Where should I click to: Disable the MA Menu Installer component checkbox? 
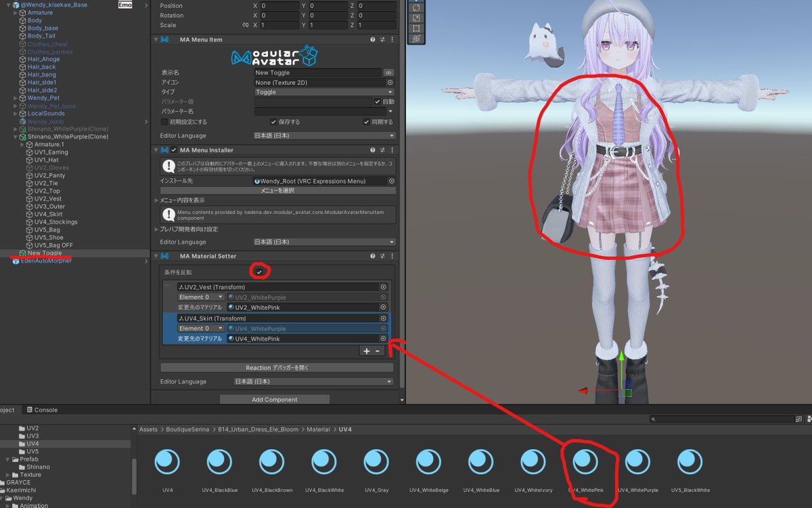click(174, 150)
